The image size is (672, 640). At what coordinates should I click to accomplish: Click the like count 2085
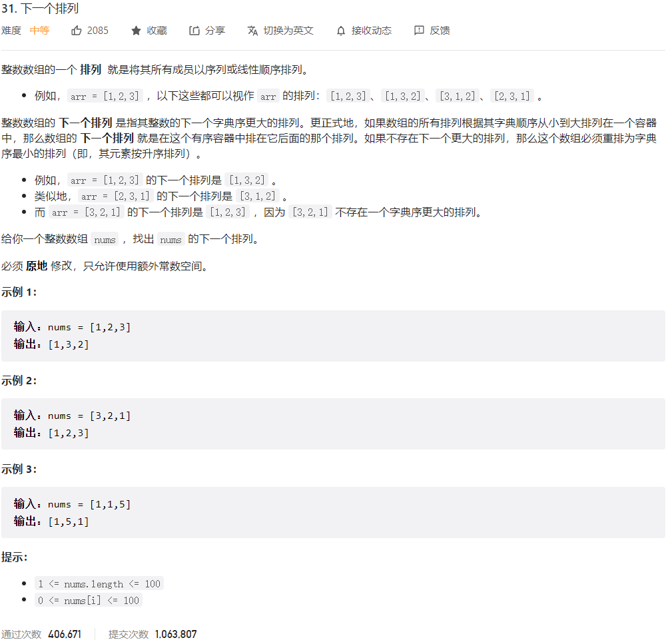tap(98, 31)
